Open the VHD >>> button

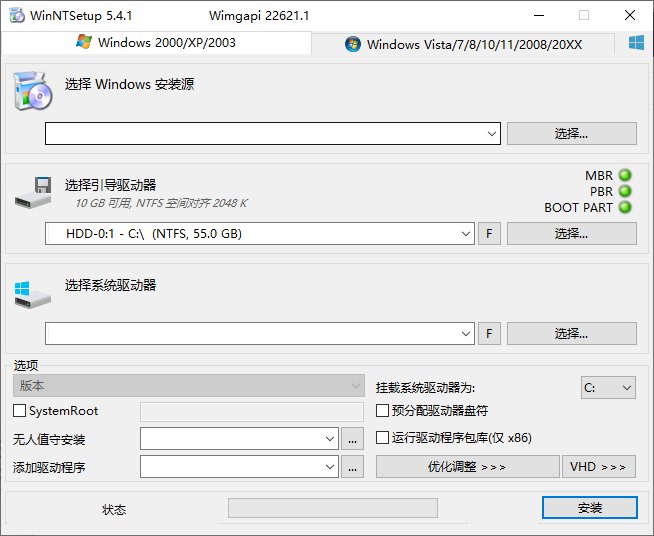pyautogui.click(x=599, y=466)
